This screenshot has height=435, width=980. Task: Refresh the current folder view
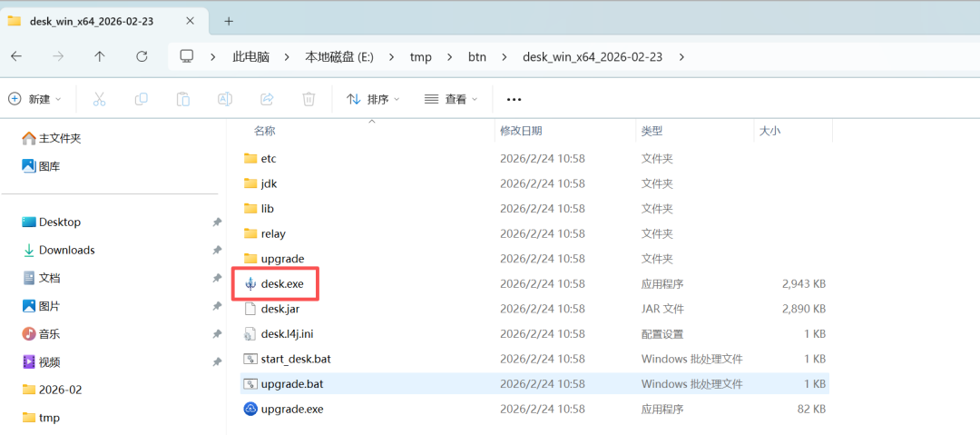[142, 56]
